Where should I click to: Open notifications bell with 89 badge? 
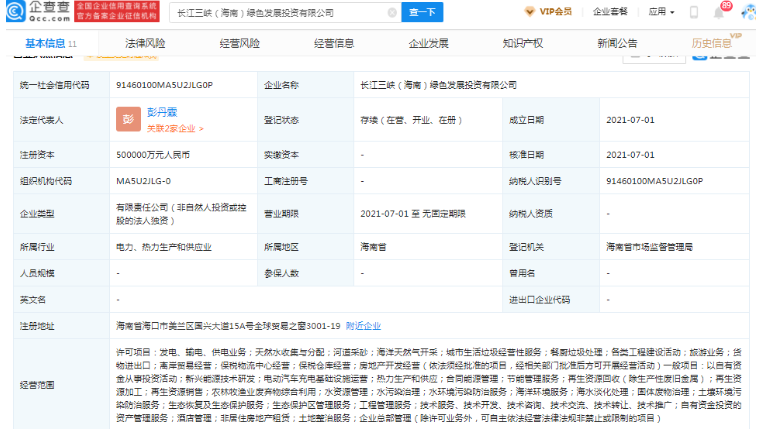[x=719, y=12]
